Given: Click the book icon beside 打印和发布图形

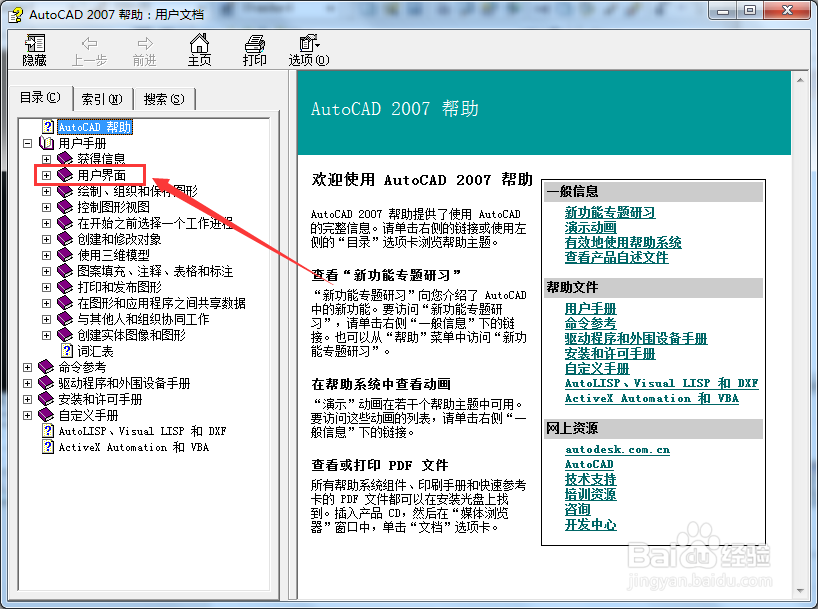Looking at the screenshot, I should [x=65, y=287].
